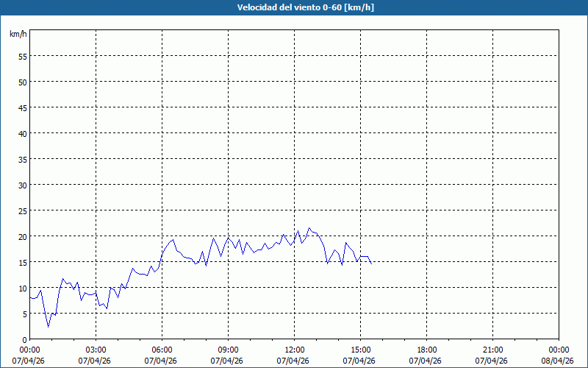Click the 15 label on the y-axis
The image size is (588, 368).
pos(22,262)
